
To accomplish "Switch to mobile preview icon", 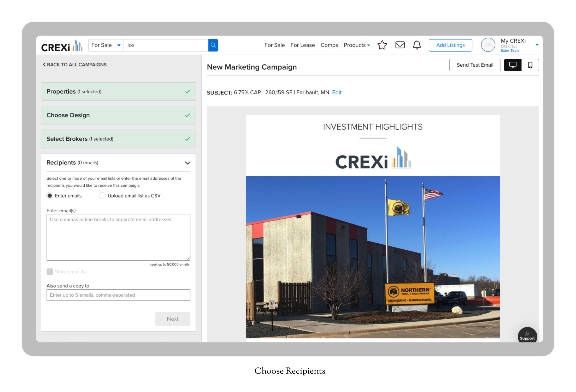I will coord(530,65).
